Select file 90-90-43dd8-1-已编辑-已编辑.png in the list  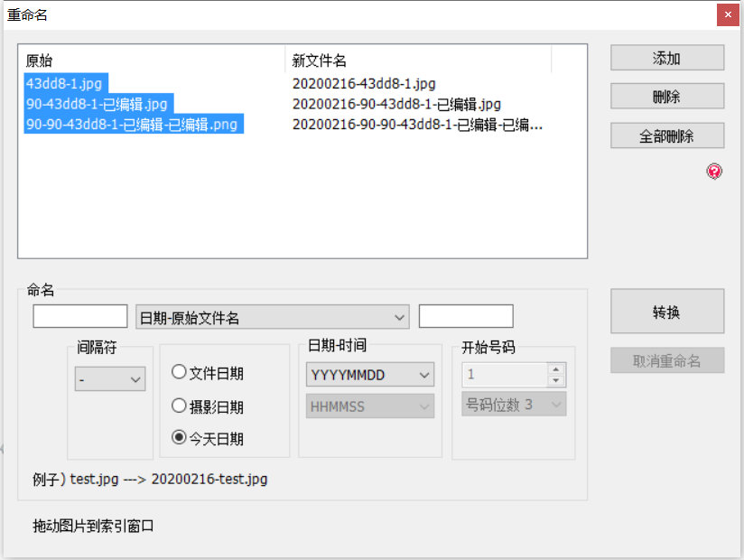[134, 125]
